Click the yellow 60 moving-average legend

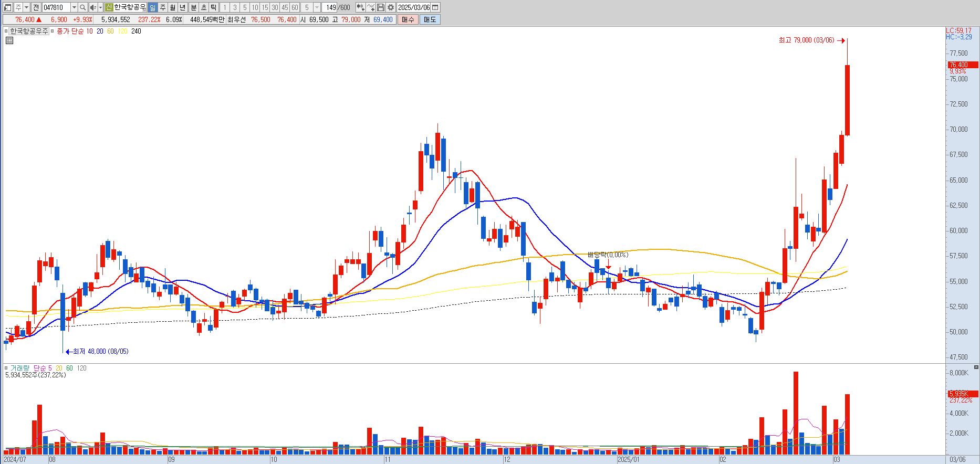pyautogui.click(x=110, y=31)
